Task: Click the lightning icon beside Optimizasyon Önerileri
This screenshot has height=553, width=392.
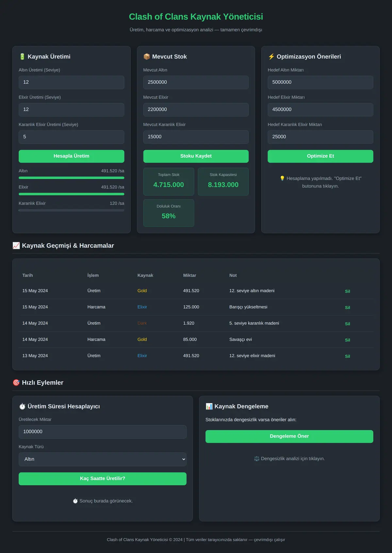Action: tap(271, 57)
